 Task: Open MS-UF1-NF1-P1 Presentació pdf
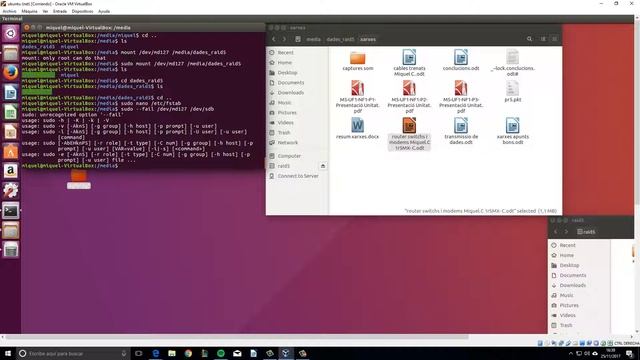358,97
